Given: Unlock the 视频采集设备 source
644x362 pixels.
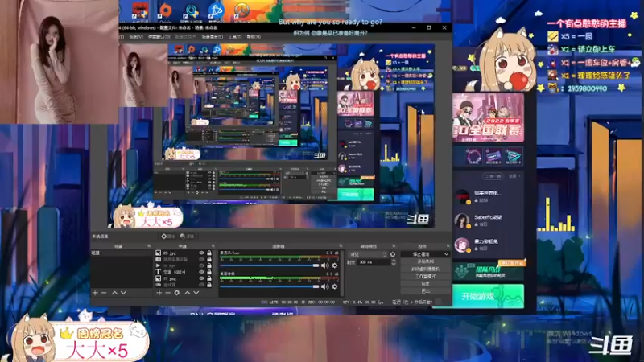Looking at the screenshot, I should coord(209,259).
